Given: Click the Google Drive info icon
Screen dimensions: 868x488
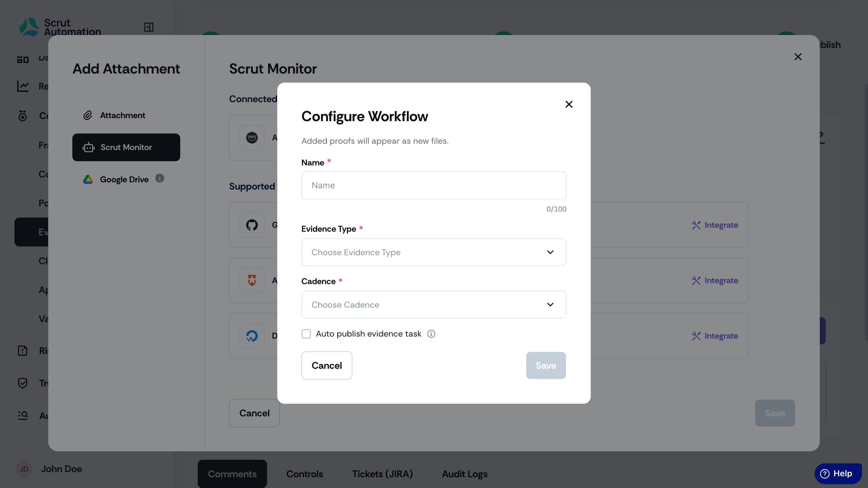Looking at the screenshot, I should [160, 178].
